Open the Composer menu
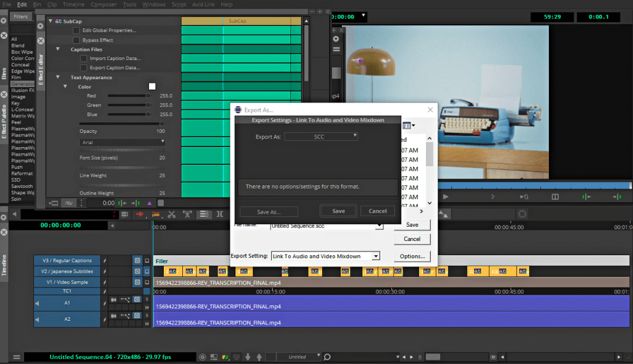Screen dimensions: 633x364 point(103,4)
